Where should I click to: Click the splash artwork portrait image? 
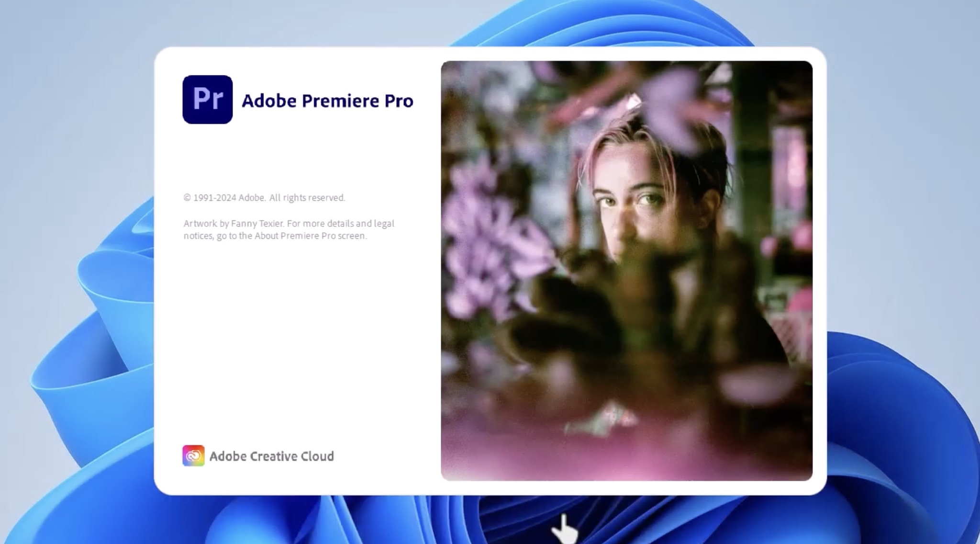click(626, 271)
